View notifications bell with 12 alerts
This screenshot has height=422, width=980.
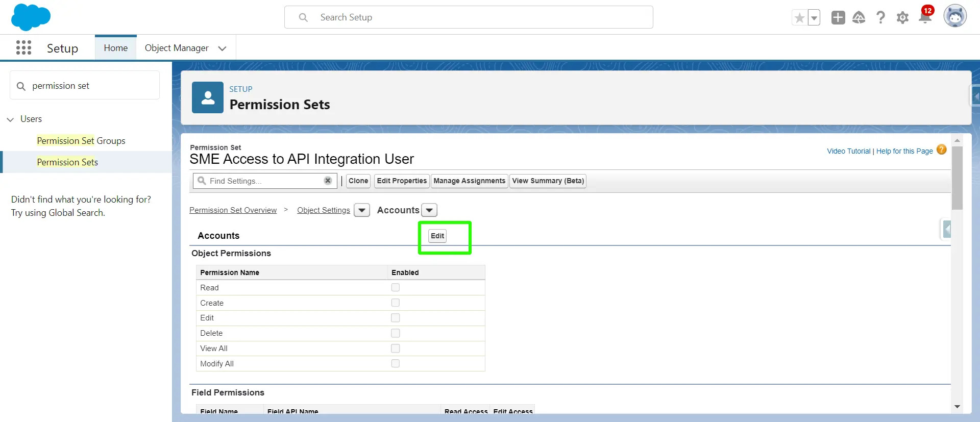[925, 17]
